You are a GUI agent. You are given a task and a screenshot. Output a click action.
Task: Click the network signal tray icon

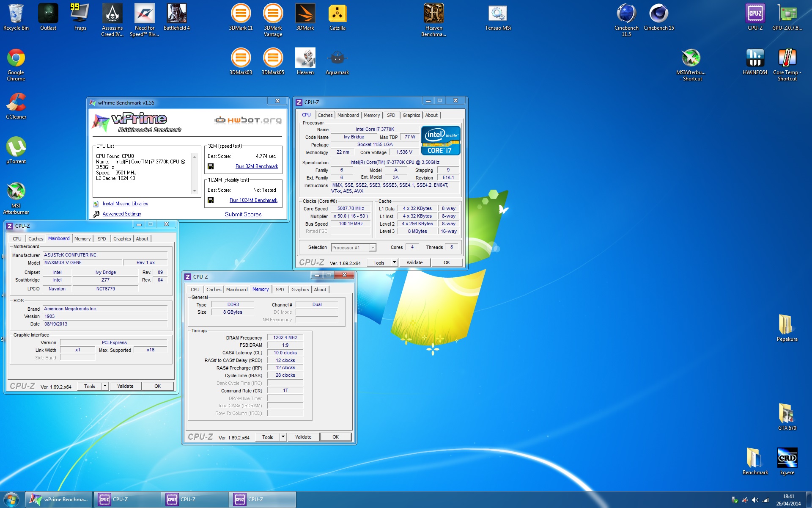[765, 500]
